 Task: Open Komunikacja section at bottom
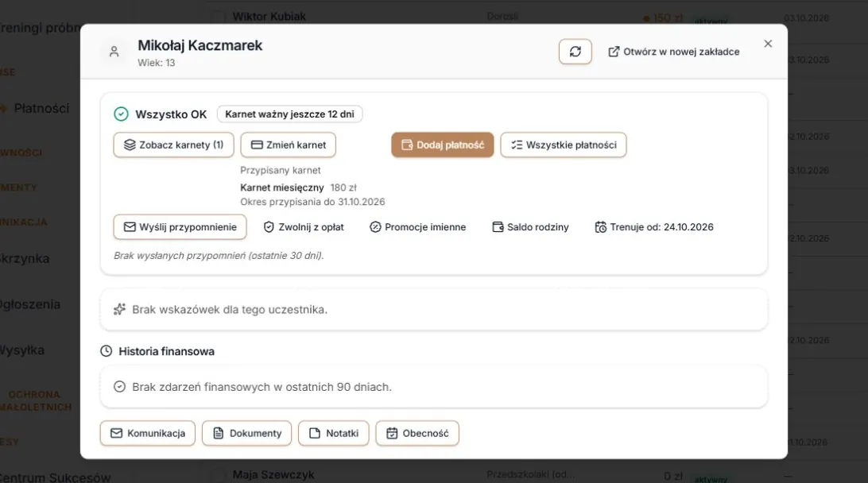148,433
